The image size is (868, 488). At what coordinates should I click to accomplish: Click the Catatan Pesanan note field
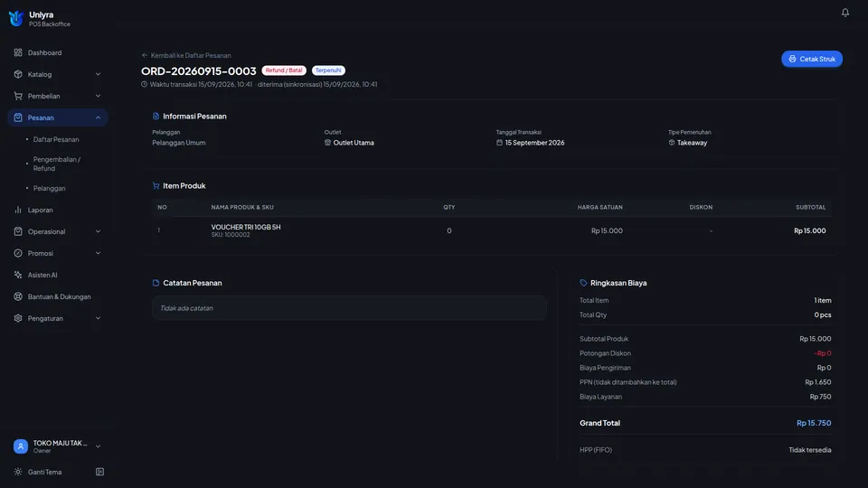point(349,308)
